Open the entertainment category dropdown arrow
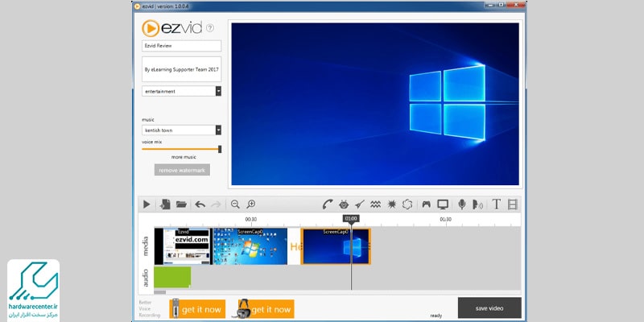 point(218,91)
